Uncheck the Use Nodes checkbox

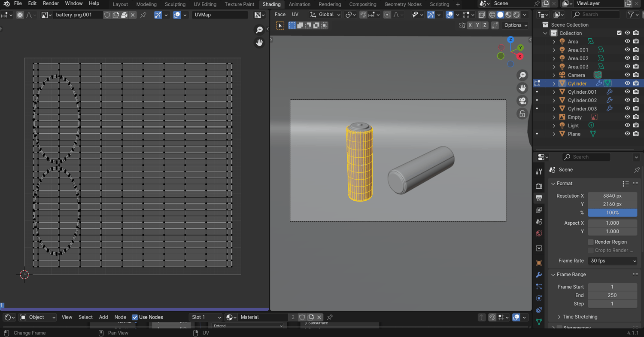point(135,317)
